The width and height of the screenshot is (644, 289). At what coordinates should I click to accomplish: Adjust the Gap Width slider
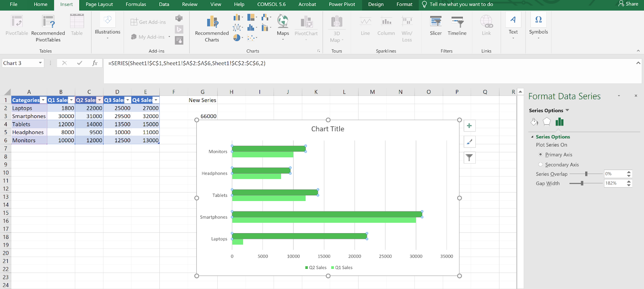[x=582, y=183]
